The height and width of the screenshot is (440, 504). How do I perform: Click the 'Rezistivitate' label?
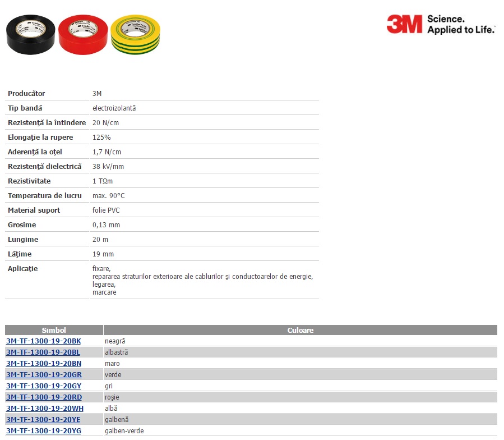click(29, 181)
